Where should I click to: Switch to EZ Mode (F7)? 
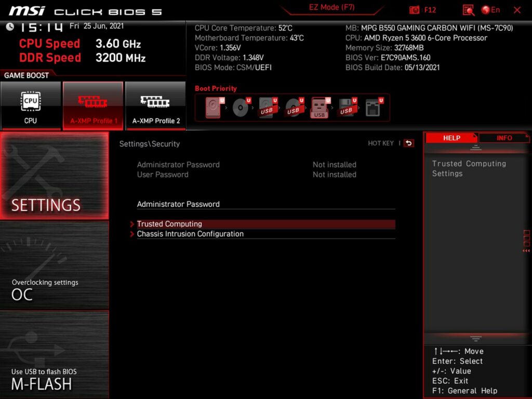pos(331,7)
